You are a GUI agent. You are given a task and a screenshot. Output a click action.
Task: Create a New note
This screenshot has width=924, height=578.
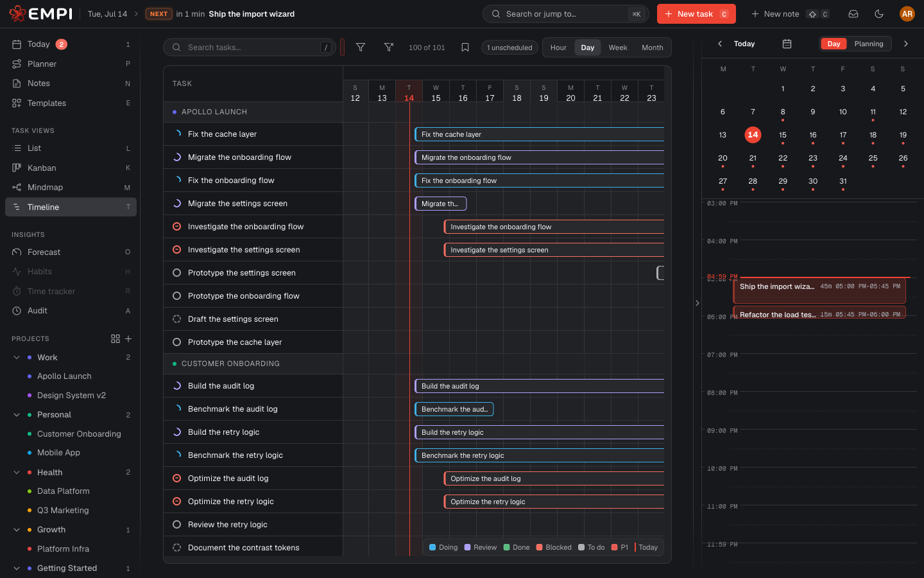click(790, 13)
